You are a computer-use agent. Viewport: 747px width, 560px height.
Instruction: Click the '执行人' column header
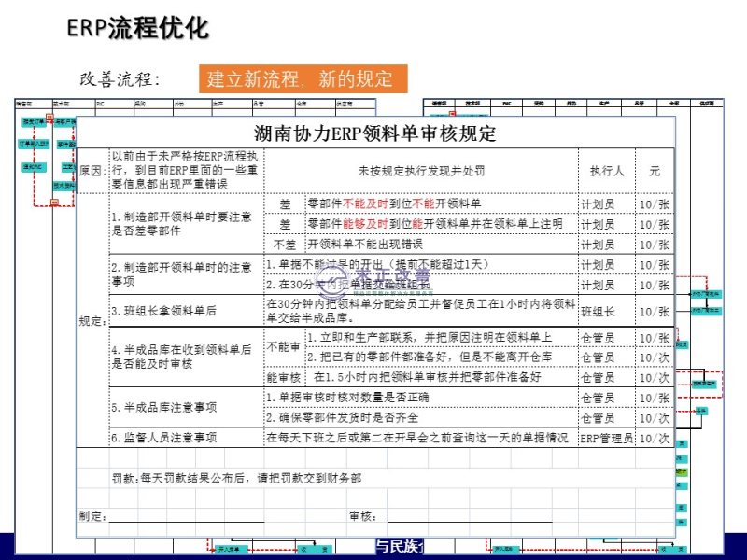[605, 172]
